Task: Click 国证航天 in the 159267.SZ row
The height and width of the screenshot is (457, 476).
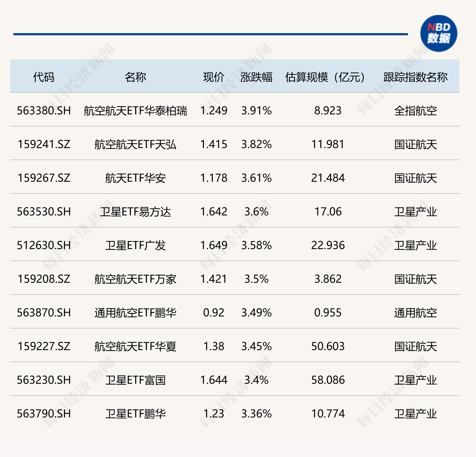Action: 416,178
